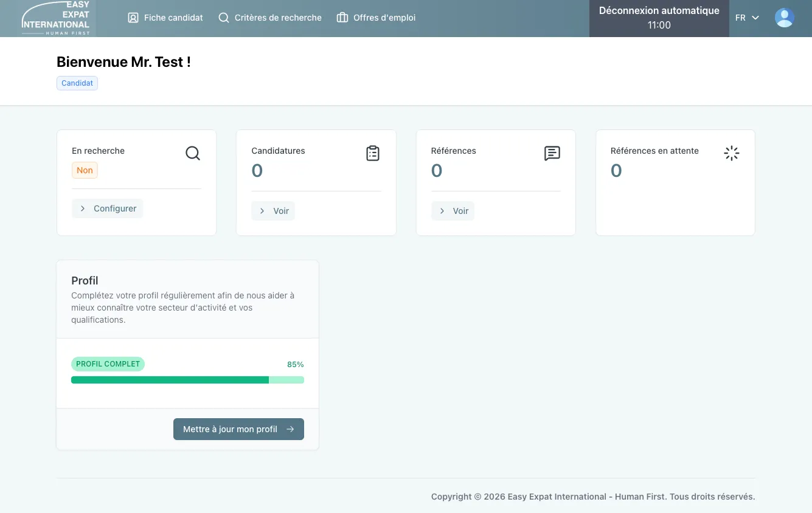Click the profile completion progress bar
The height and width of the screenshot is (513, 812).
[x=187, y=380]
